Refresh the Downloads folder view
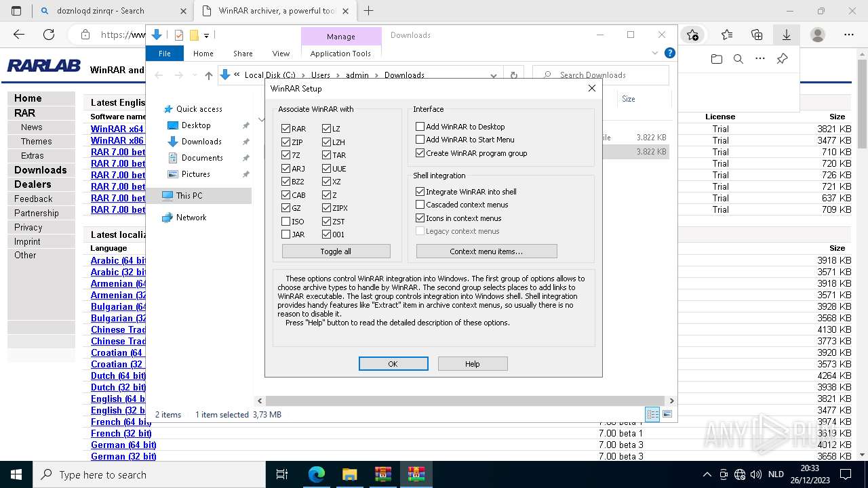Viewport: 868px width, 488px height. coord(513,75)
